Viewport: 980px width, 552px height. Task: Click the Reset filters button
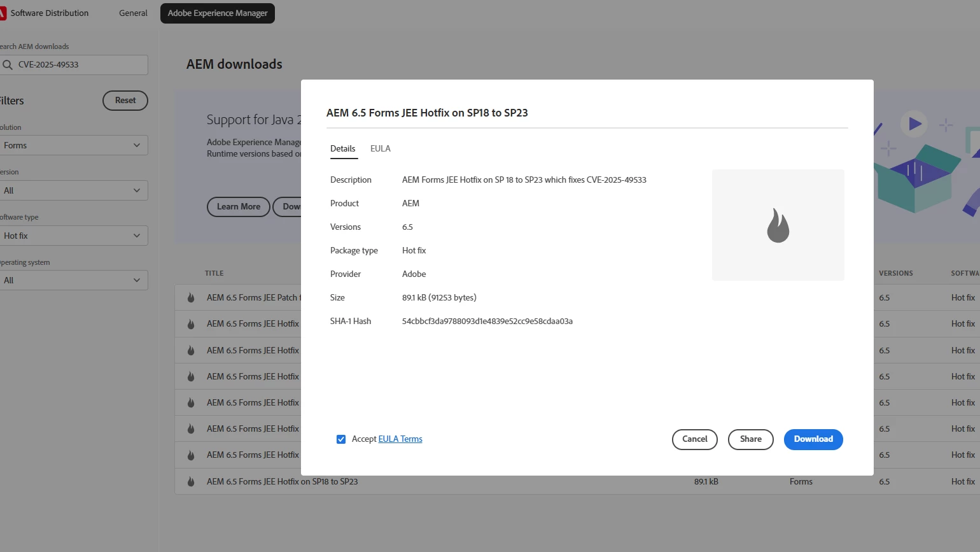click(125, 101)
